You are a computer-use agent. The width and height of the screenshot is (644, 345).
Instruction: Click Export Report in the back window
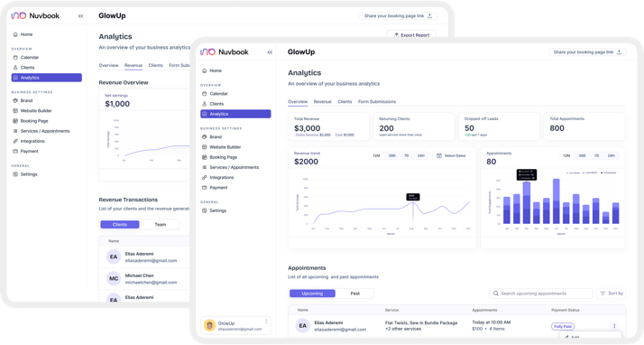pos(411,35)
